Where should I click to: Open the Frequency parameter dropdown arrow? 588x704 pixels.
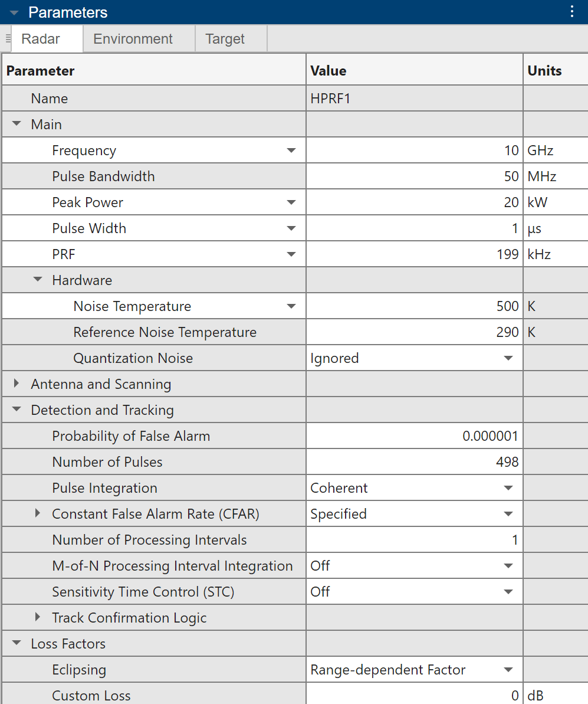pos(291,150)
